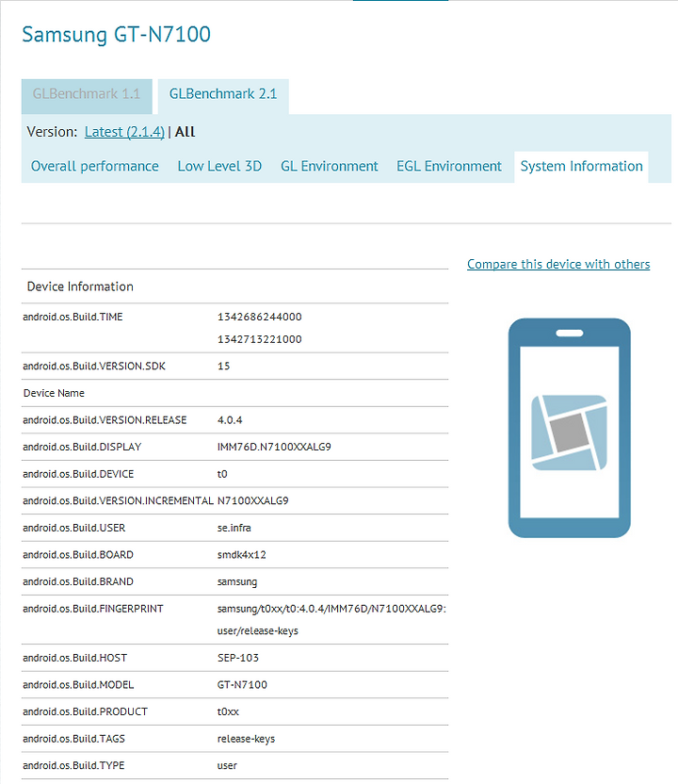Click the android.os.Build.HOST label
This screenshot has height=784, width=678.
[75, 658]
